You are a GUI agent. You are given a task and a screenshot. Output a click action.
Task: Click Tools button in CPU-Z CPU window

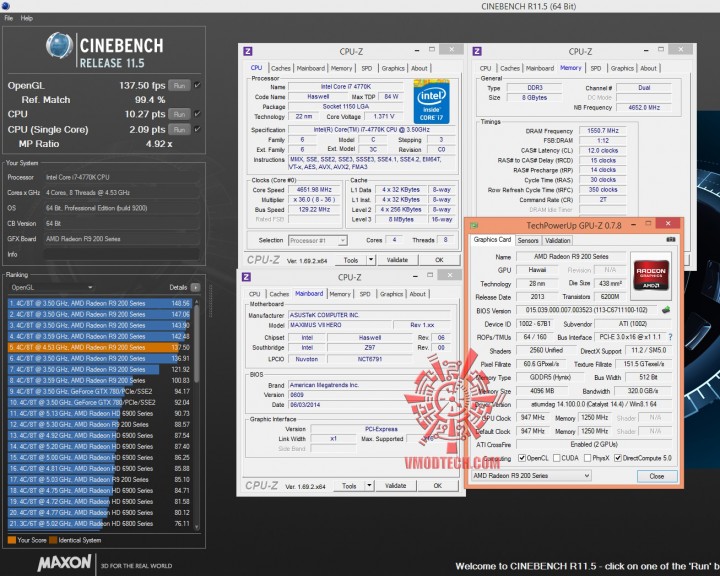[351, 260]
